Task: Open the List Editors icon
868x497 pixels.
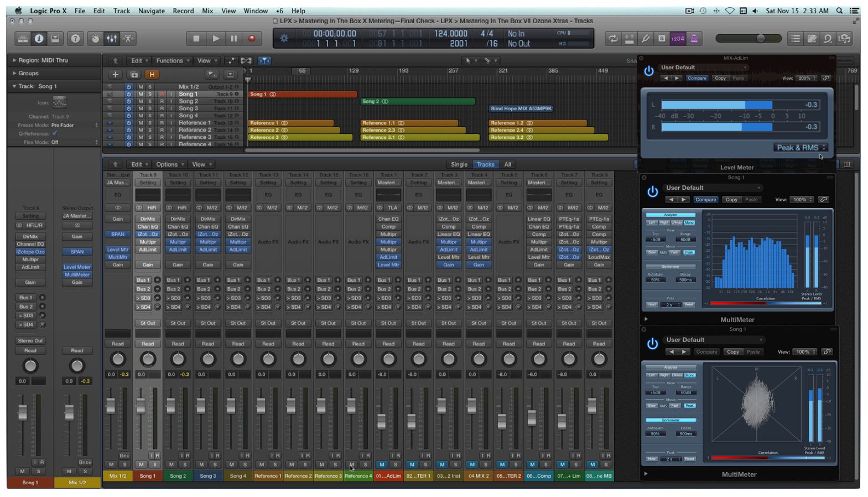Action: (x=796, y=39)
